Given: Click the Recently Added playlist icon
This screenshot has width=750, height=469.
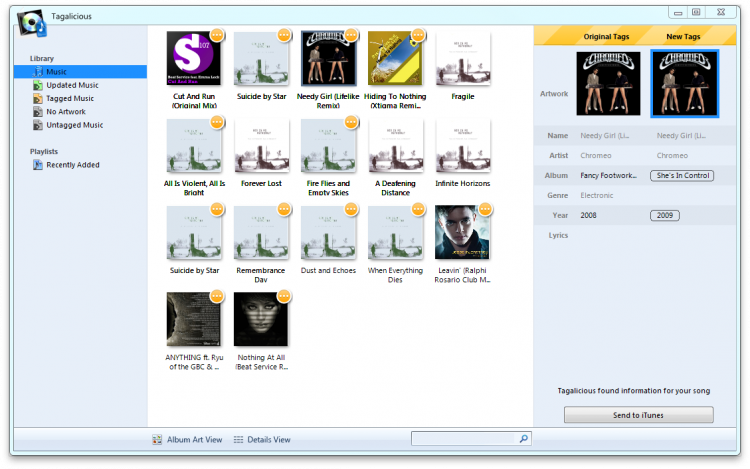Looking at the screenshot, I should (x=38, y=165).
